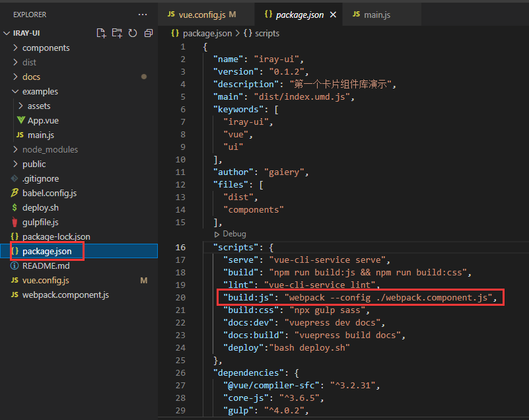
Task: Click line number 16 in the gutter
Action: click(x=180, y=247)
